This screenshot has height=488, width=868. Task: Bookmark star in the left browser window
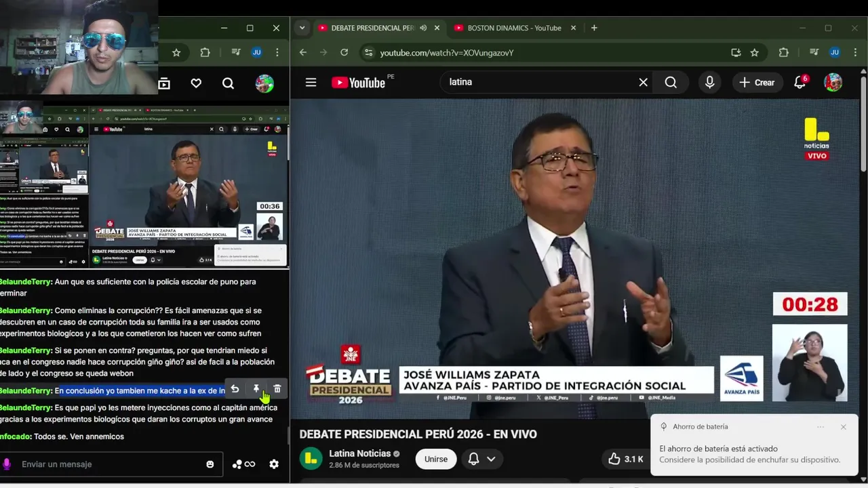pos(176,52)
